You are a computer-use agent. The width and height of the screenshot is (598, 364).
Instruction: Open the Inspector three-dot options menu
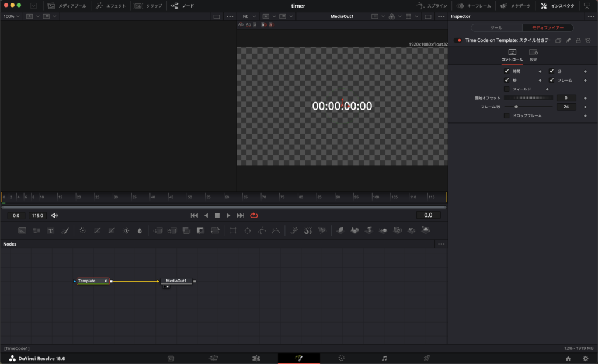click(x=590, y=16)
